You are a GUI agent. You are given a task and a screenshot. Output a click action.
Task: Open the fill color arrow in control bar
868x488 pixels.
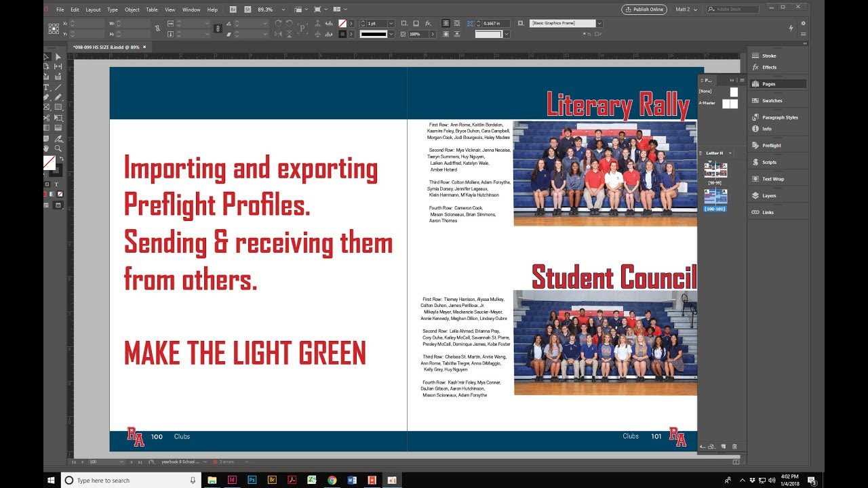[352, 23]
